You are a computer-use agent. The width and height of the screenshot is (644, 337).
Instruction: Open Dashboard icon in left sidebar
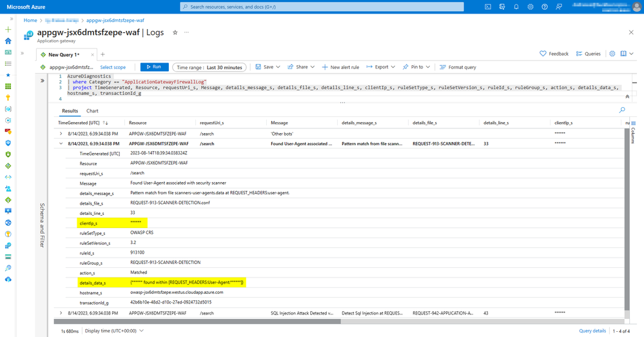point(8,52)
